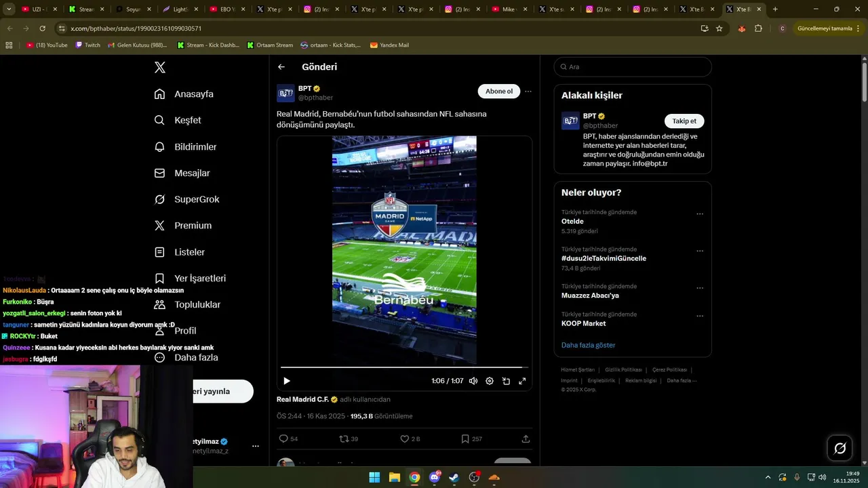Play the Bernabéu video
The image size is (868, 488).
point(286,381)
